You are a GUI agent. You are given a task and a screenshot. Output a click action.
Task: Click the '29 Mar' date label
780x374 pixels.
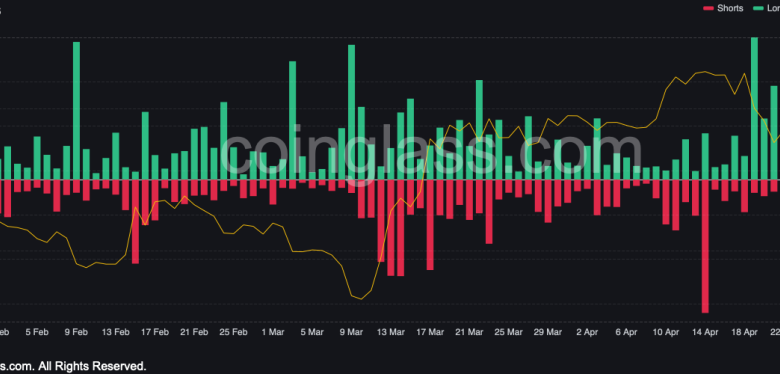pyautogui.click(x=547, y=332)
